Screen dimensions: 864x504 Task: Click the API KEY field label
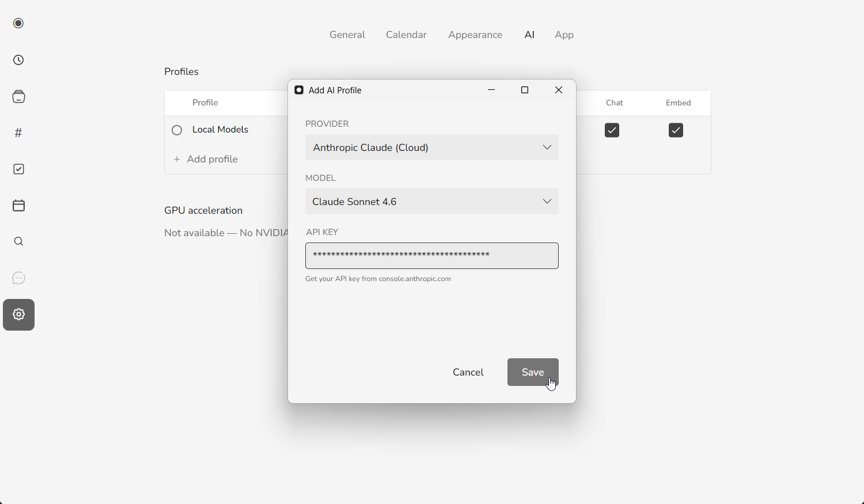(322, 232)
